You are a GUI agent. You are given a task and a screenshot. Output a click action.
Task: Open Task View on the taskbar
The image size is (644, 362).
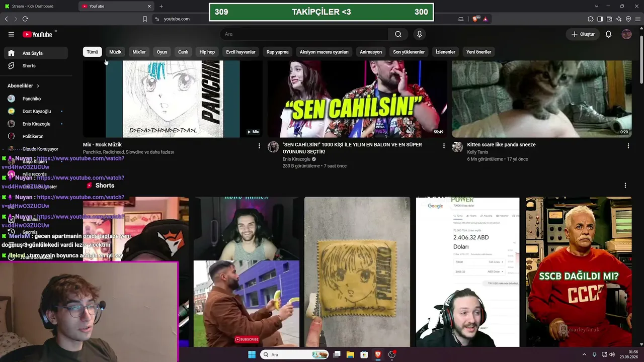click(337, 354)
